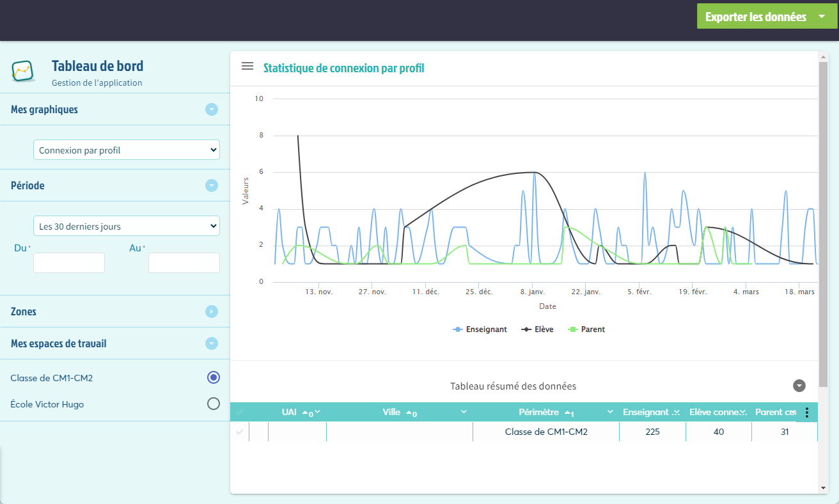Open the table three-dot options menu
The height and width of the screenshot is (504, 839).
[806, 413]
